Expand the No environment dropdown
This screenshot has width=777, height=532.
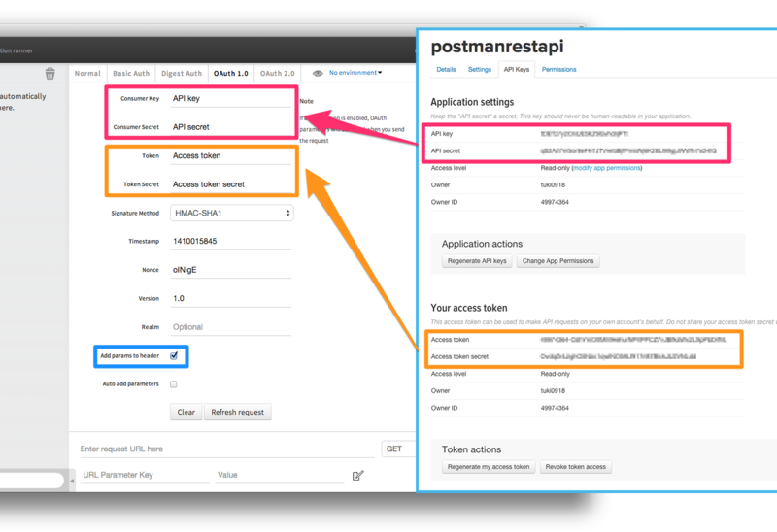(x=355, y=72)
